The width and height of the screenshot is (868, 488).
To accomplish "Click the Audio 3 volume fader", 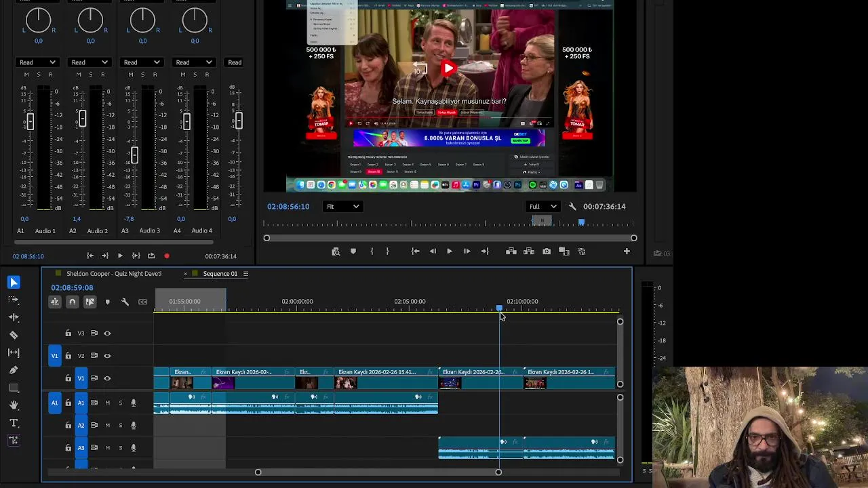I will pyautogui.click(x=134, y=155).
